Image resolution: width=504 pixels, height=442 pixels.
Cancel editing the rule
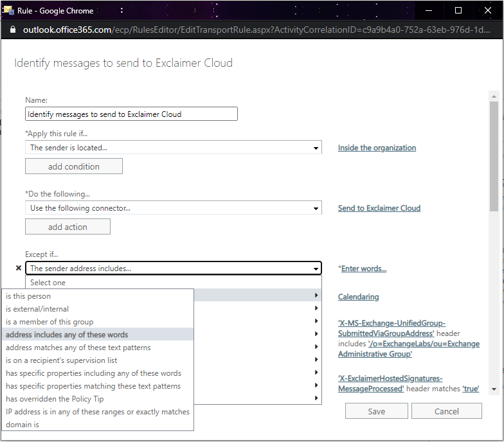[x=446, y=411]
